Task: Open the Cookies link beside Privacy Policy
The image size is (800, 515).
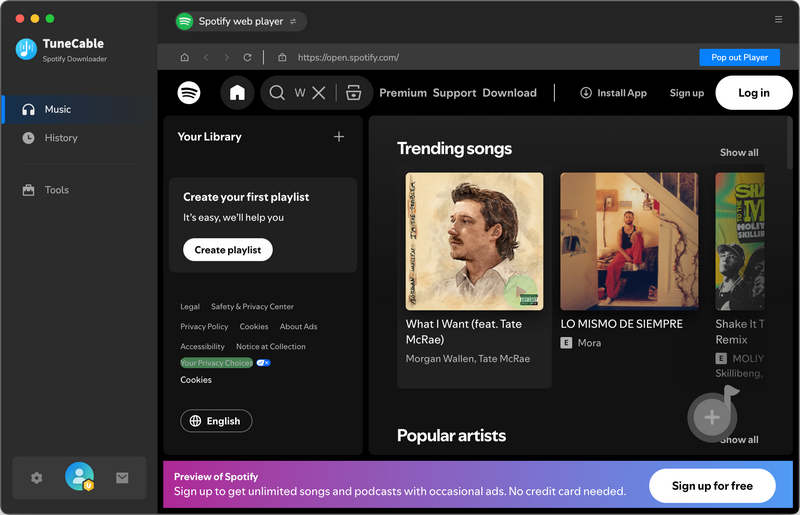Action: tap(254, 327)
